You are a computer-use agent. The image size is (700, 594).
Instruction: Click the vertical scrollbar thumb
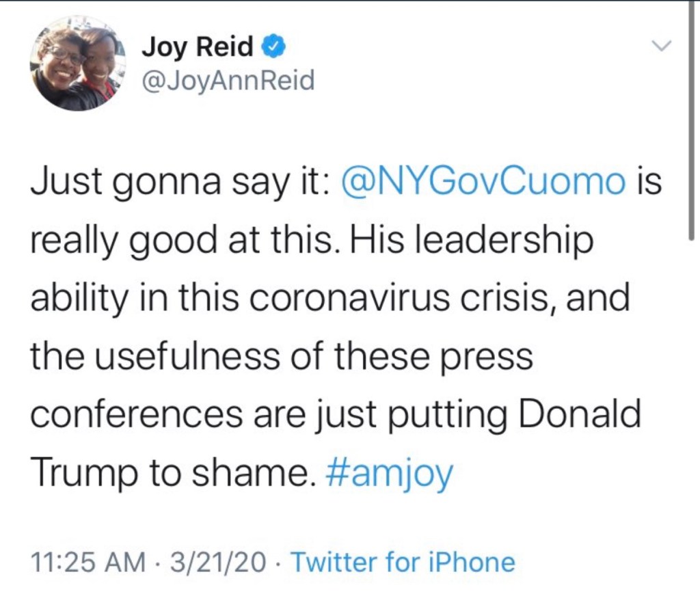691,123
